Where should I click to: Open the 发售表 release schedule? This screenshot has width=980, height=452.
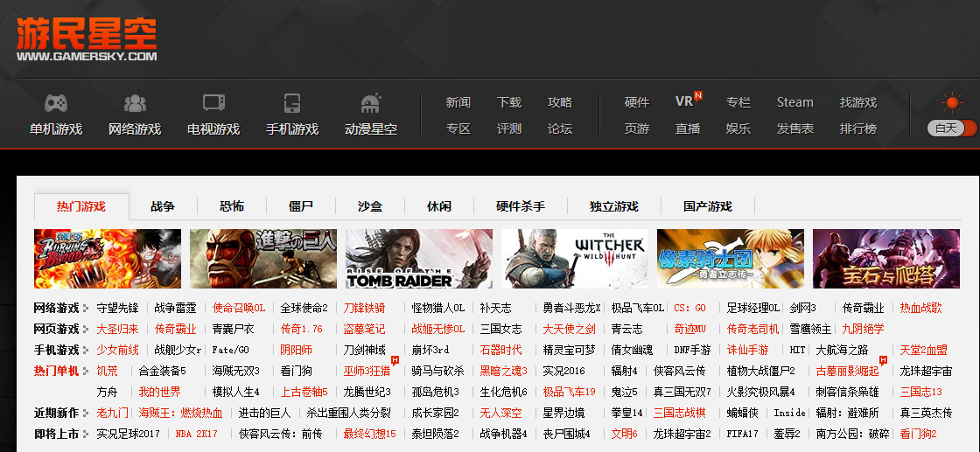(x=795, y=129)
